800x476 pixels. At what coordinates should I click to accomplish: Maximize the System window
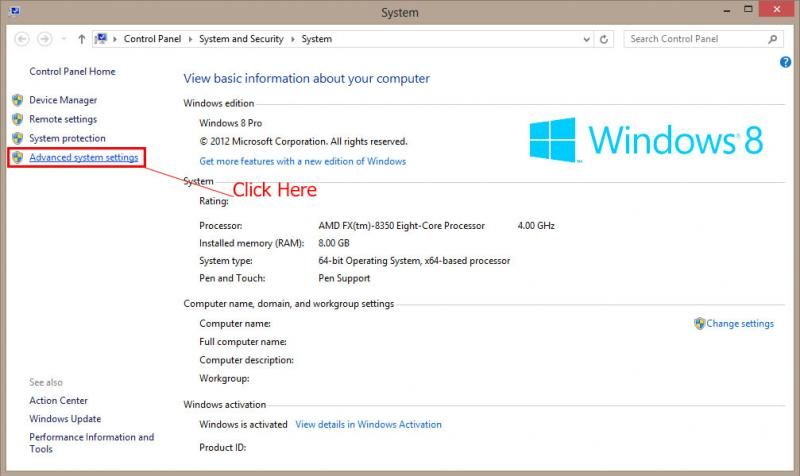[x=748, y=9]
